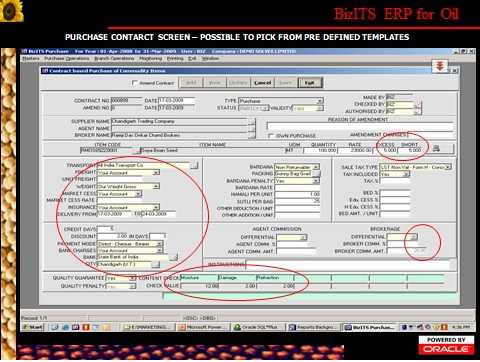Open the Branch Operations menu
Viewport: 480px width, 362px height.
(114, 58)
